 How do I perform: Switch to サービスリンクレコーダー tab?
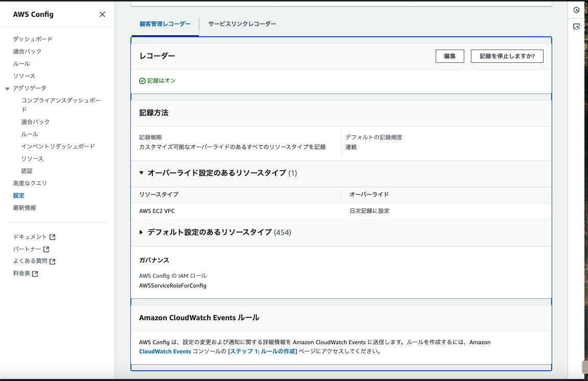coord(242,24)
